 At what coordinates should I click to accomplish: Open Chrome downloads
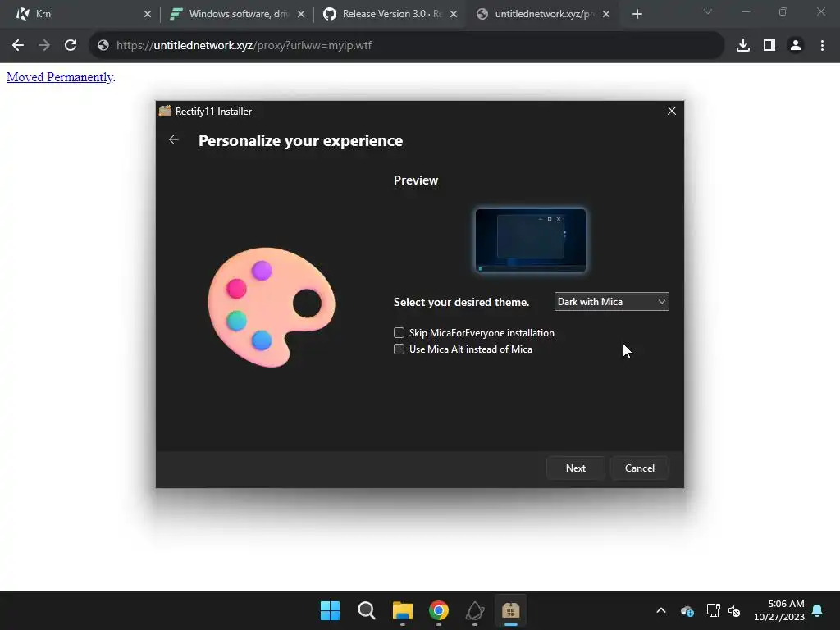pos(742,46)
